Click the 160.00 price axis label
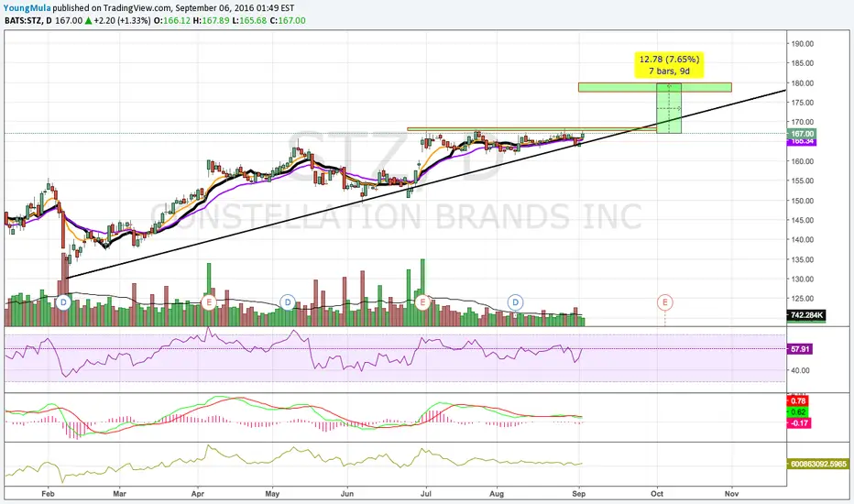The image size is (854, 504). click(803, 161)
